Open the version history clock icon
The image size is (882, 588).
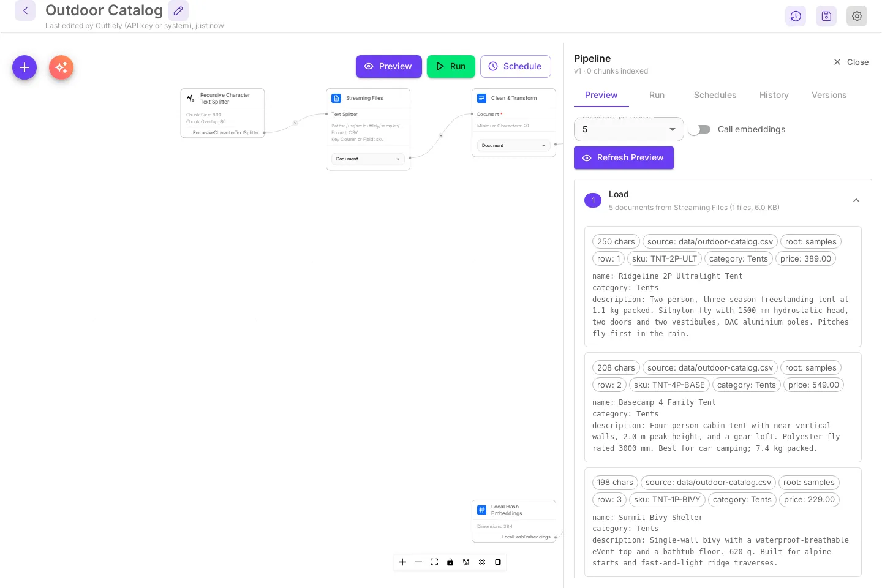(796, 16)
